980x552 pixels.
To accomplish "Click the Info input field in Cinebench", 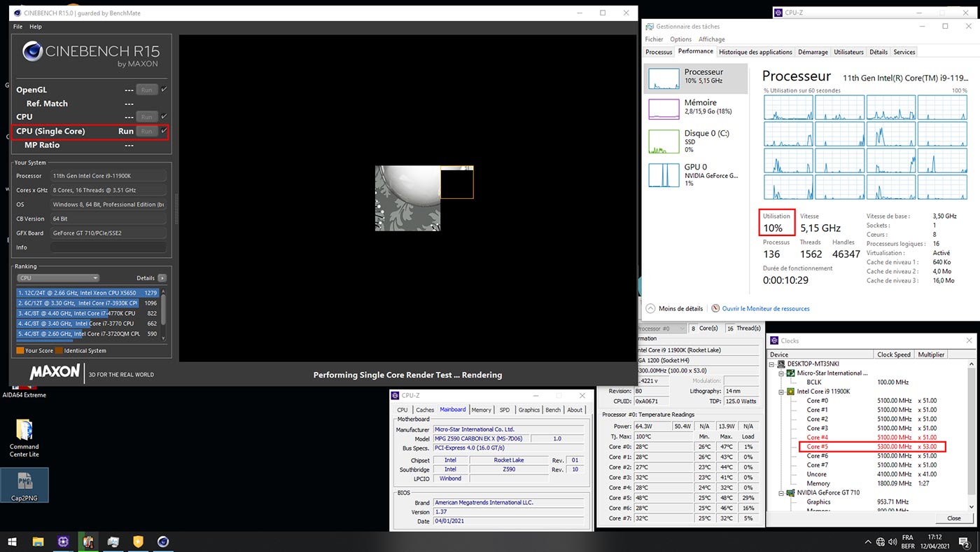I will tap(108, 247).
